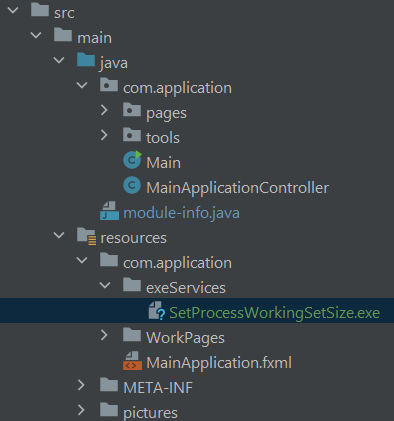Open MainApplication.fxml file

click(x=219, y=363)
